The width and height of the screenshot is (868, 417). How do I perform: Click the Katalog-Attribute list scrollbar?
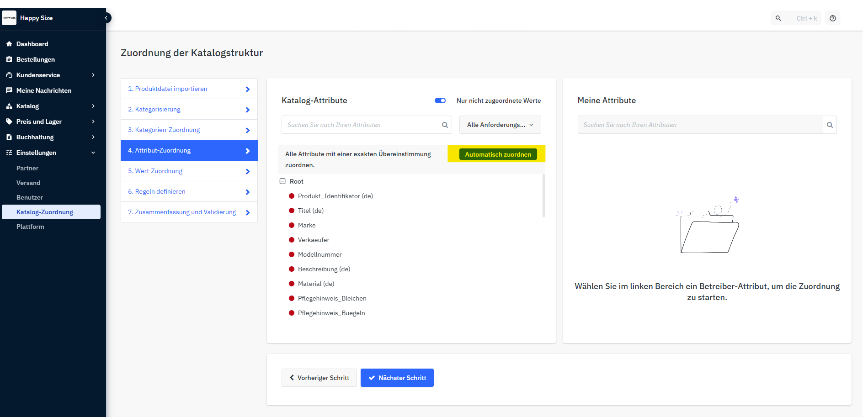pyautogui.click(x=543, y=196)
